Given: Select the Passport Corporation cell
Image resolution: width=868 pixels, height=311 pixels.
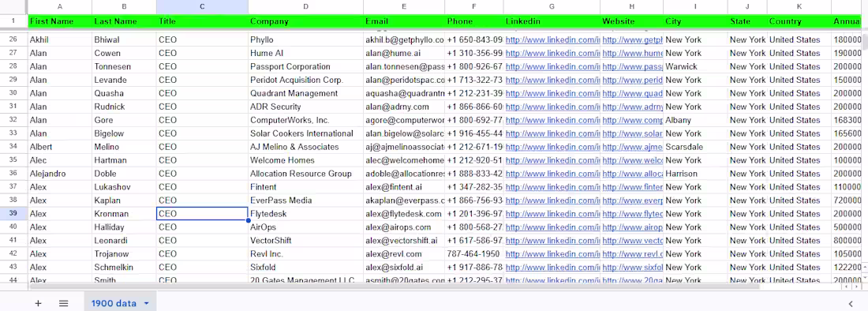Looking at the screenshot, I should [305, 66].
